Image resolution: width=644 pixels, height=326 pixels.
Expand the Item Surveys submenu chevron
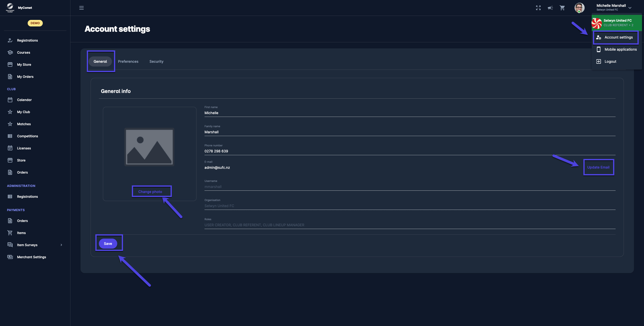click(x=61, y=245)
